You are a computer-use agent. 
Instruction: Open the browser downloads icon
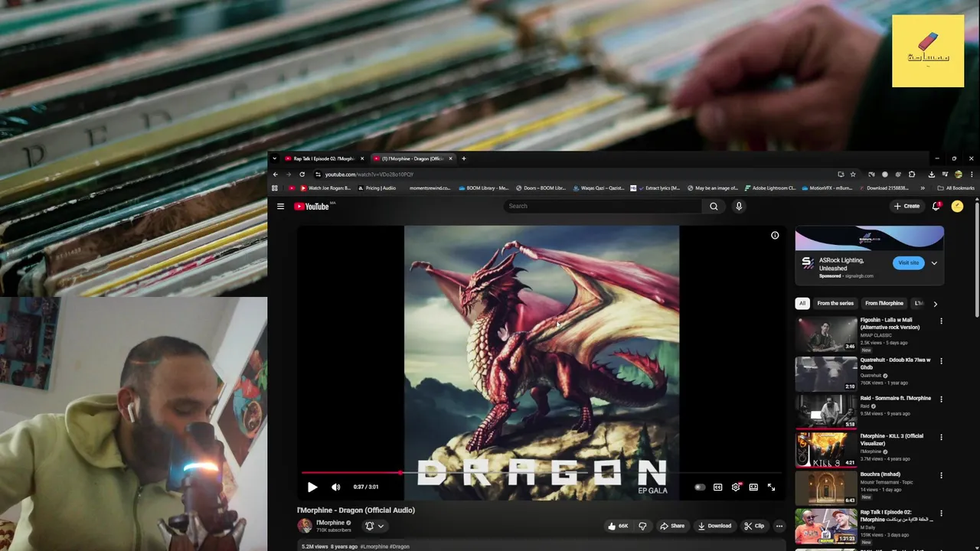coord(931,174)
